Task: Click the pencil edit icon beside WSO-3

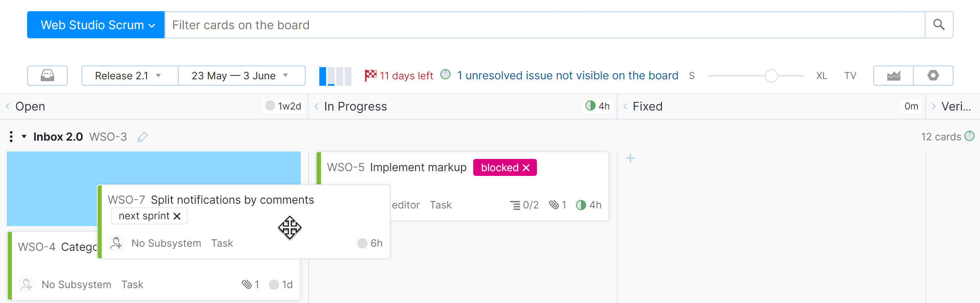Action: [142, 137]
